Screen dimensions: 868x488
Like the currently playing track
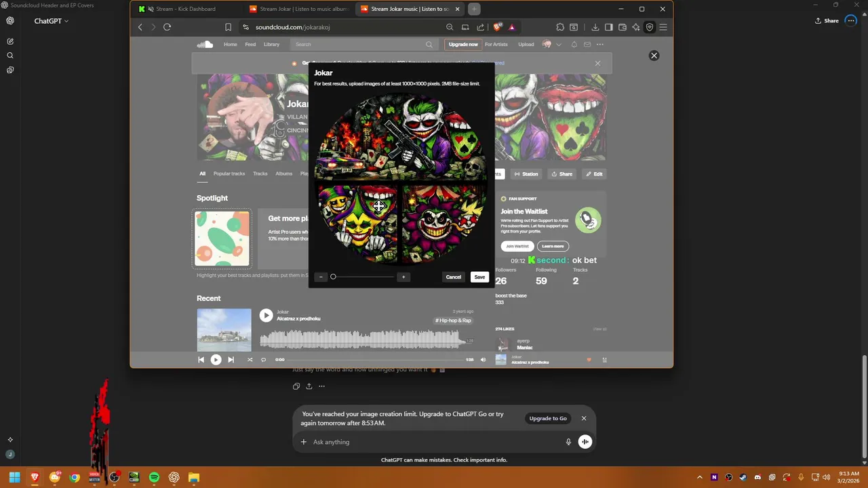(589, 360)
